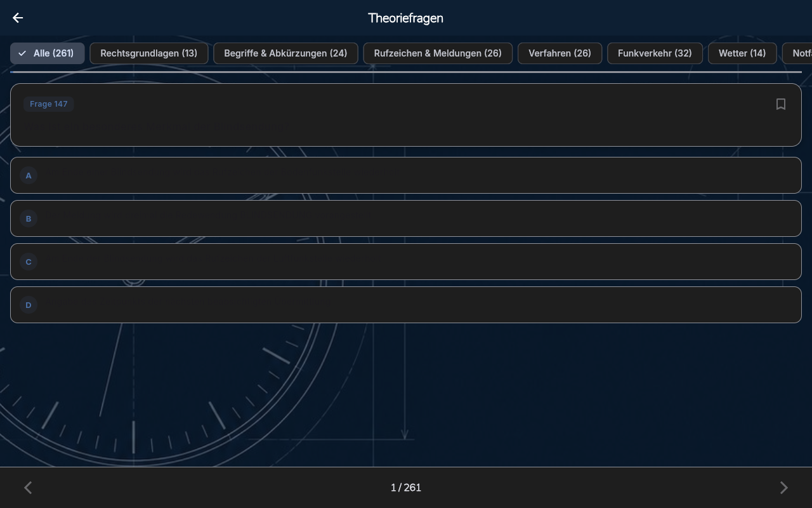Go to the previous question
Image resolution: width=812 pixels, height=508 pixels.
click(x=28, y=488)
